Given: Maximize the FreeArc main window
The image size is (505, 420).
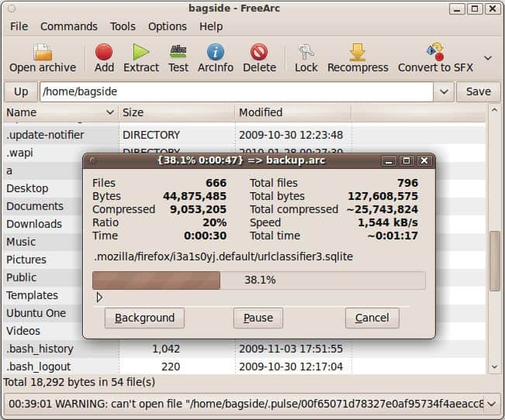Looking at the screenshot, I should [x=475, y=9].
